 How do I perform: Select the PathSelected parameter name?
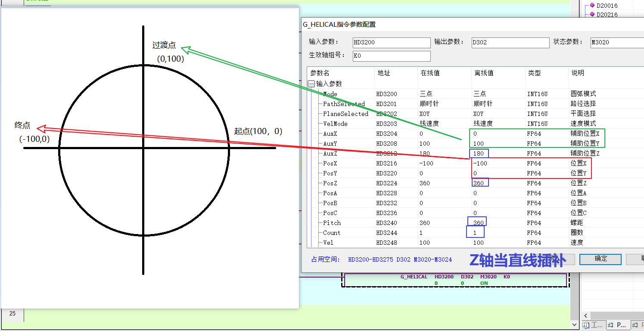[x=344, y=103]
